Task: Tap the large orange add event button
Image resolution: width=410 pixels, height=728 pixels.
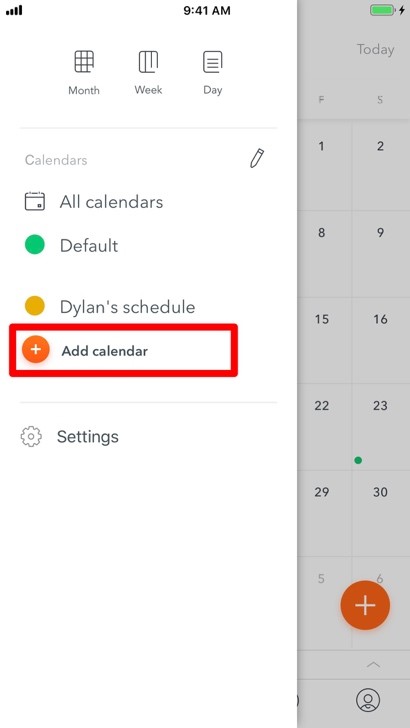Action: [x=365, y=605]
